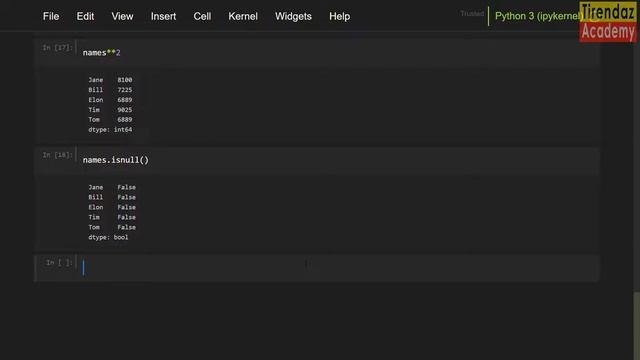Click the Python 3 (ipykernel) kernel name
Image resolution: width=640 pixels, height=360 pixels.
point(538,16)
